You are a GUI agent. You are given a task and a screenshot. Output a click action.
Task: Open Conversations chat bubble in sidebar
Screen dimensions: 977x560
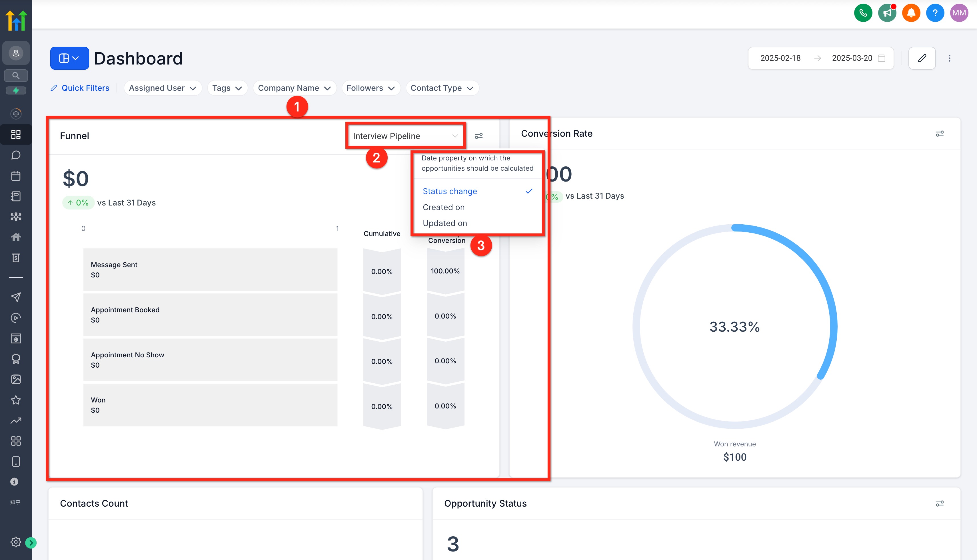16,155
